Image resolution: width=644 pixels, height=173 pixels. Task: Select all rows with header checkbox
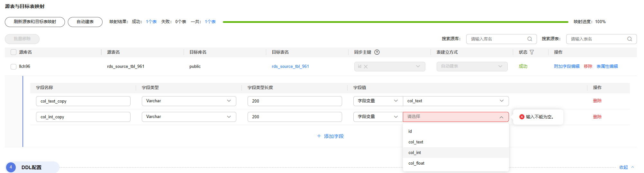click(14, 52)
